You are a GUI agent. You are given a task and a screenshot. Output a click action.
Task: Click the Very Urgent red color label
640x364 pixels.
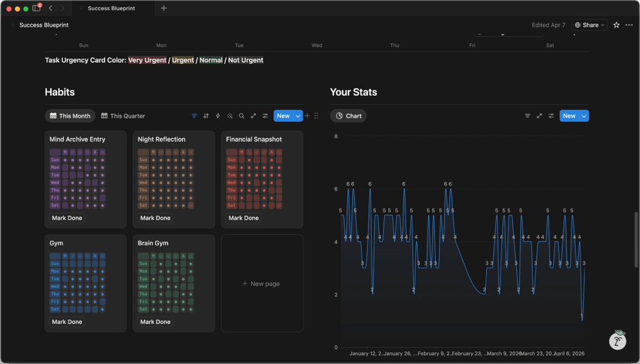[147, 60]
